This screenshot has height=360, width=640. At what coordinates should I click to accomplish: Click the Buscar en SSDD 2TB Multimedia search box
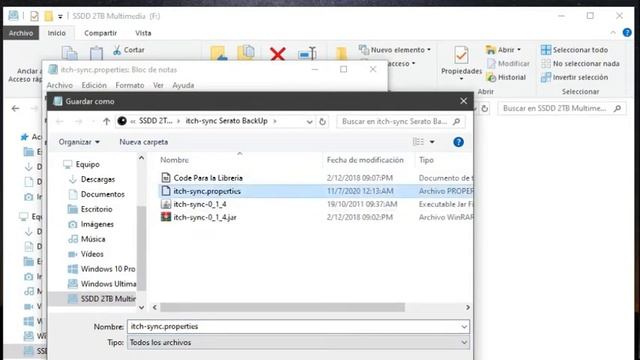(x=562, y=108)
